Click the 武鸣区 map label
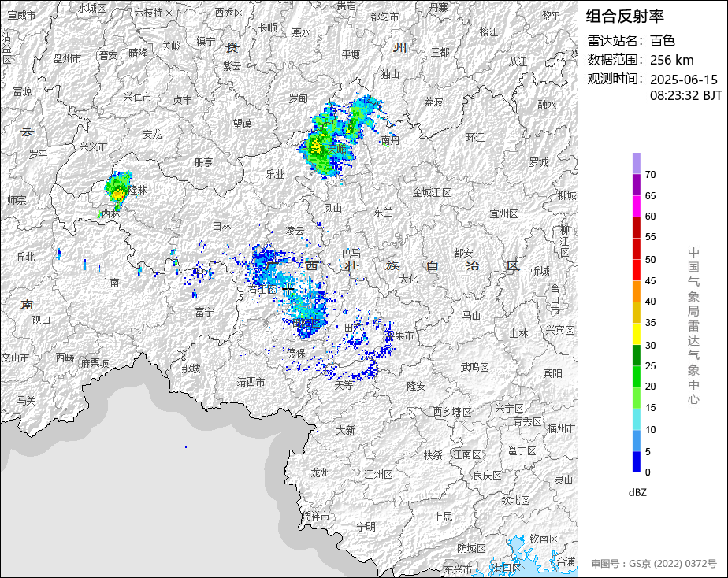Screen dimensions: 728x578 pos(474,368)
